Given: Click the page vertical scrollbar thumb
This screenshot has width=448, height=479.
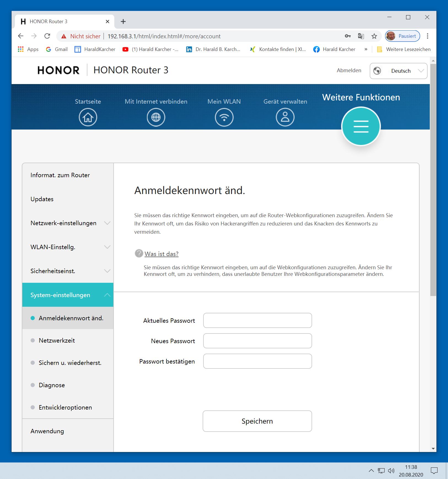Looking at the screenshot, I should point(433,180).
